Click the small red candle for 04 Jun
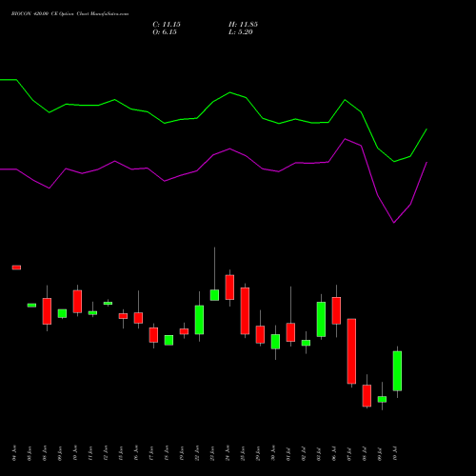 [x=16, y=268]
